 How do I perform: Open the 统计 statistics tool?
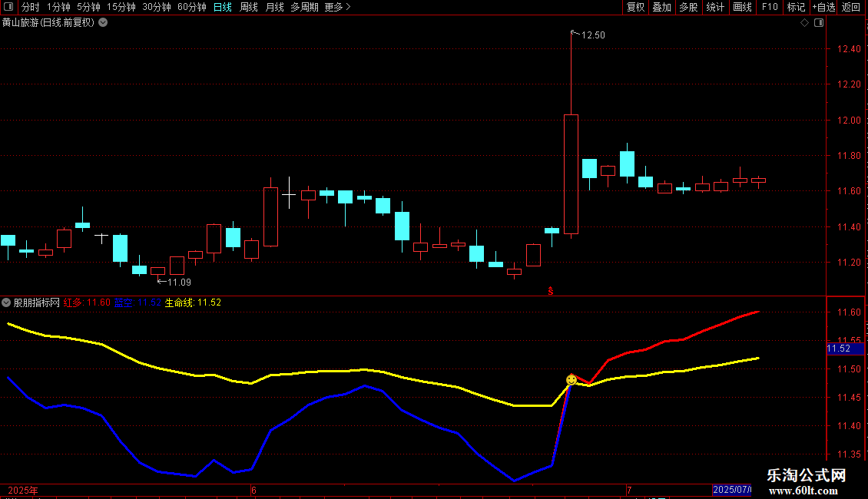(715, 7)
